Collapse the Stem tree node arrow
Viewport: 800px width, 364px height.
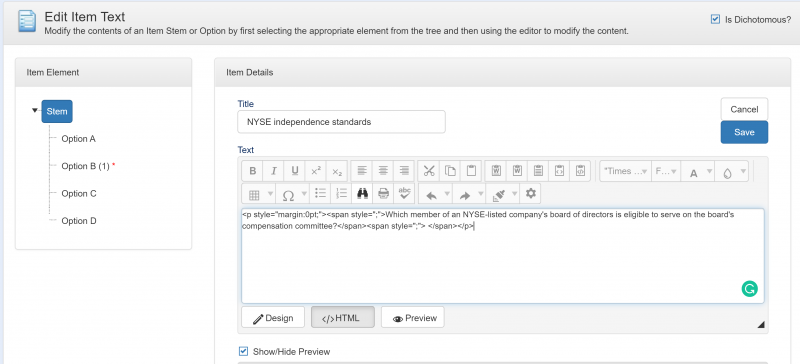coord(35,110)
